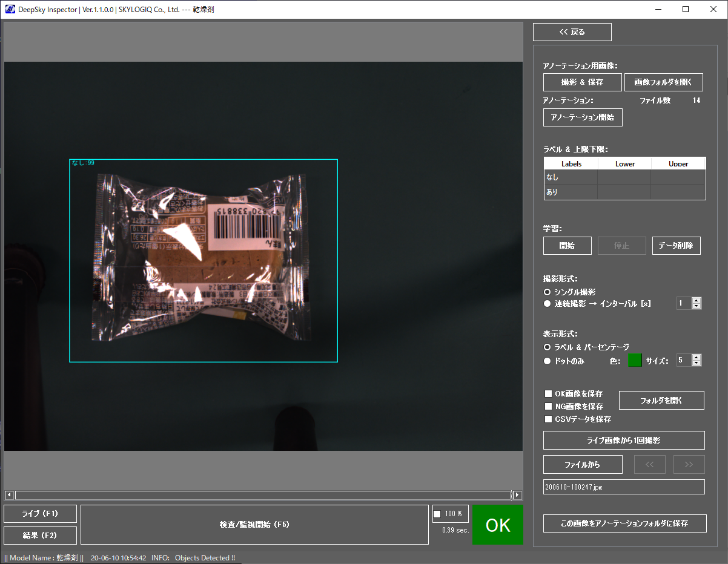Select the あり row in labels table

coord(624,192)
